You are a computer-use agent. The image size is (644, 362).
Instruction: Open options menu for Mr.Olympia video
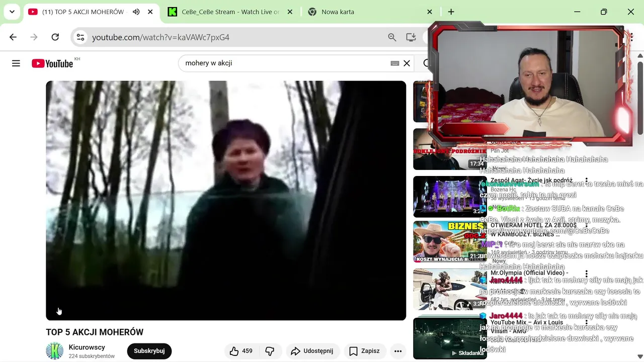pos(586,274)
